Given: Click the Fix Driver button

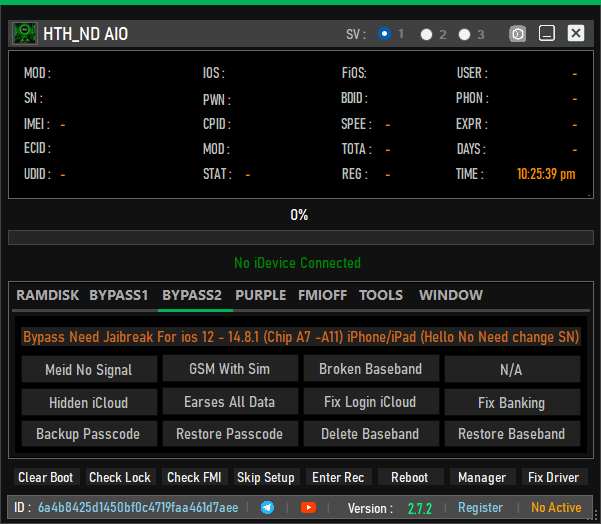Looking at the screenshot, I should click(555, 478).
